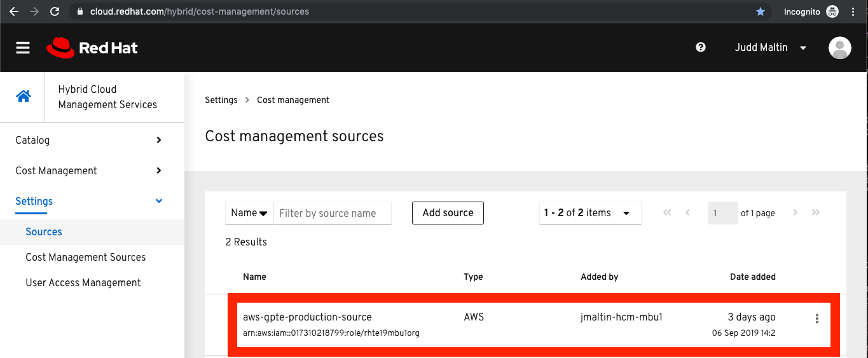Open the Name filter type dropdown
Image resolution: width=868 pixels, height=358 pixels.
[x=249, y=213]
